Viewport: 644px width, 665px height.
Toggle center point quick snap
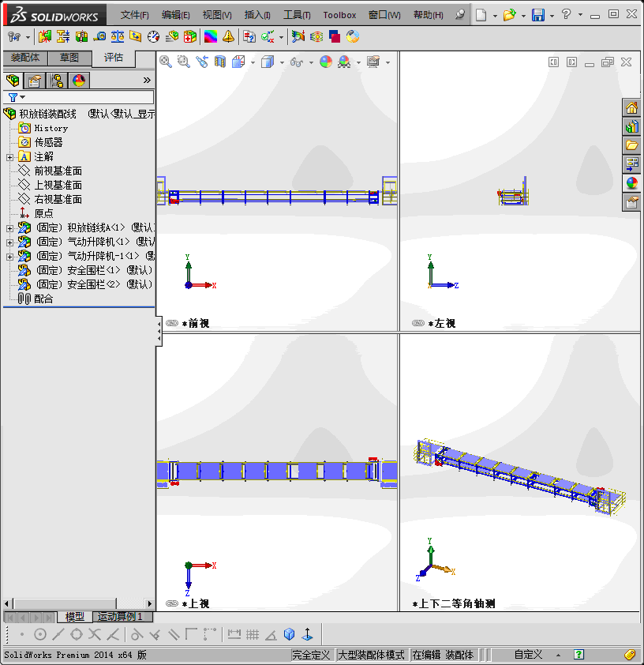[39, 634]
